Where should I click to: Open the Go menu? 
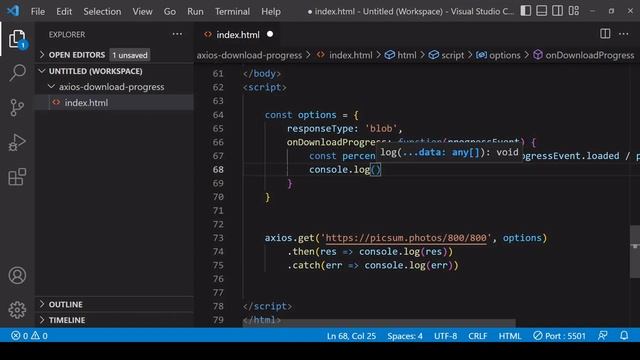pyautogui.click(x=170, y=11)
